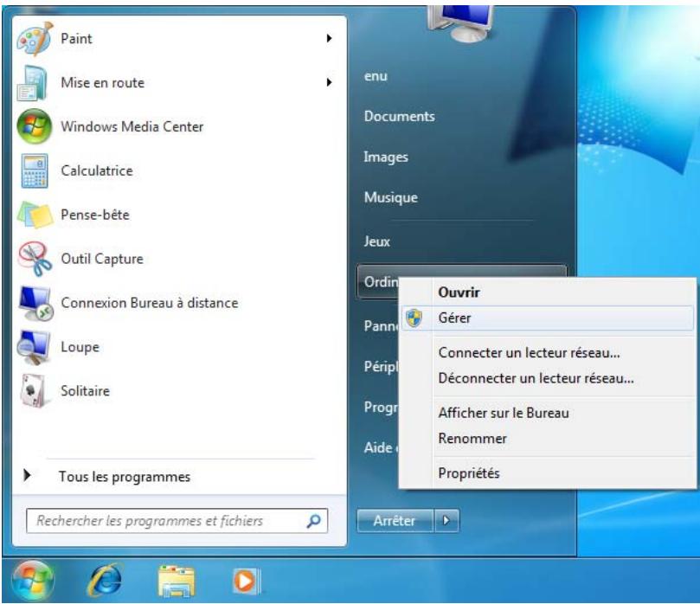
Task: Click the Mise en route icon
Action: click(33, 82)
